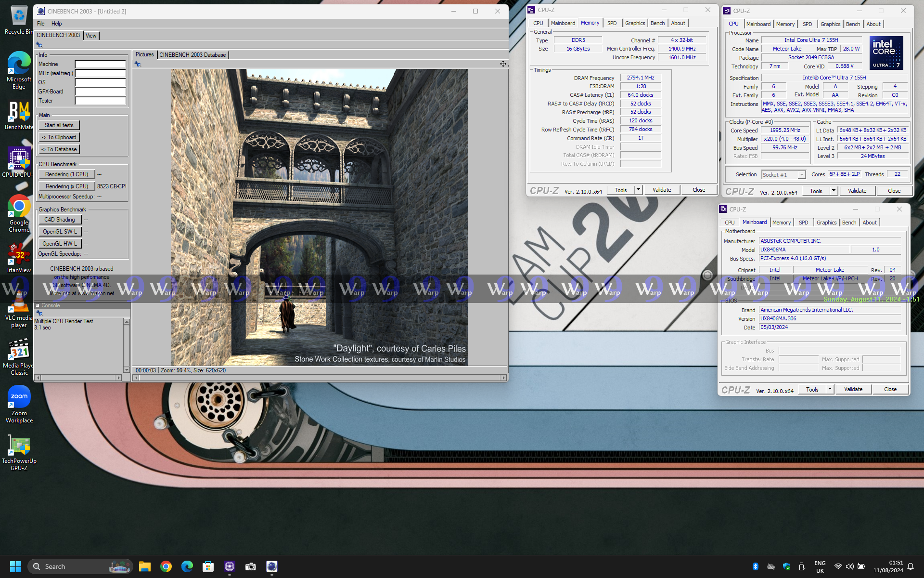924x578 pixels.
Task: Switch to Cinebench taskbar icon
Action: coord(272,566)
